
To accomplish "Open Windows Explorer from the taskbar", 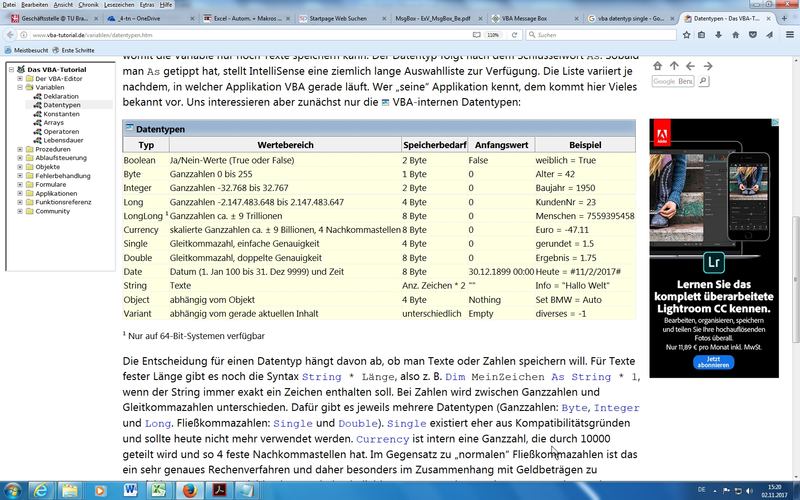I will 70,490.
